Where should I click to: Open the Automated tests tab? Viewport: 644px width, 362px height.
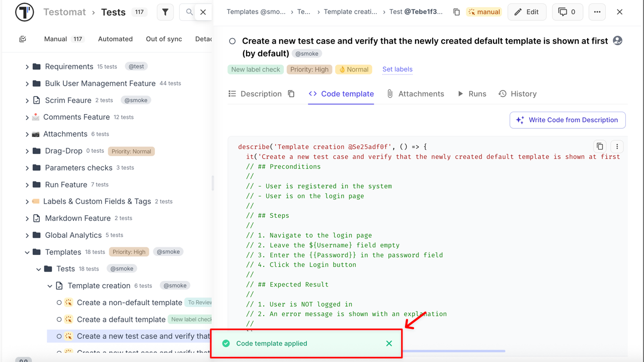tap(115, 39)
